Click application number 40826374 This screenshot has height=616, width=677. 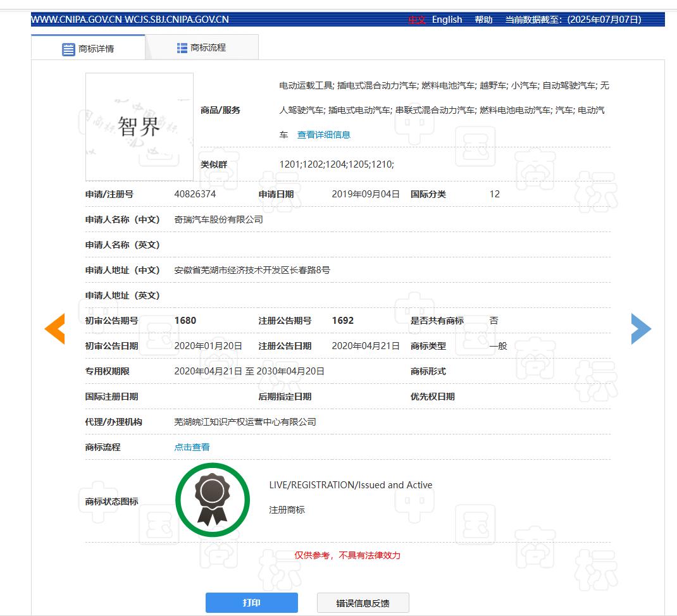pos(195,194)
